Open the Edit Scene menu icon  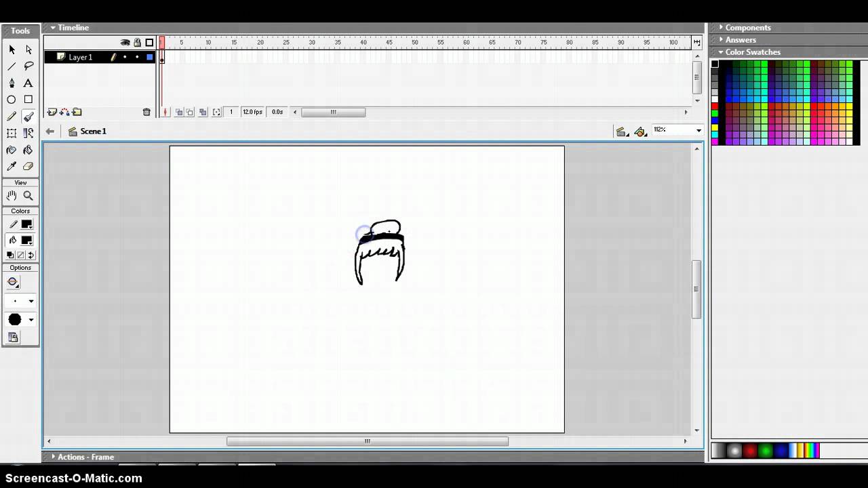pos(621,131)
